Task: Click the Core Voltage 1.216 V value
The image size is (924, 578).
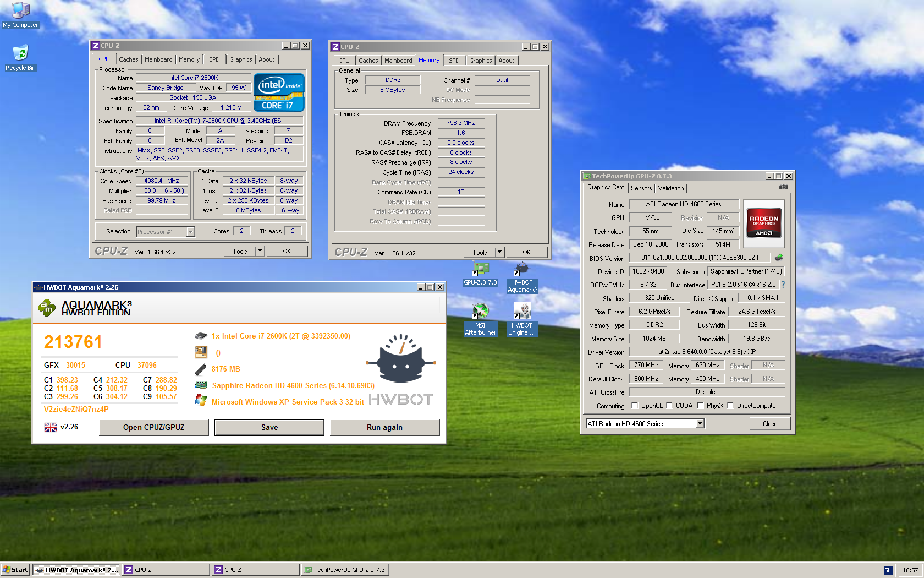Action: (231, 107)
